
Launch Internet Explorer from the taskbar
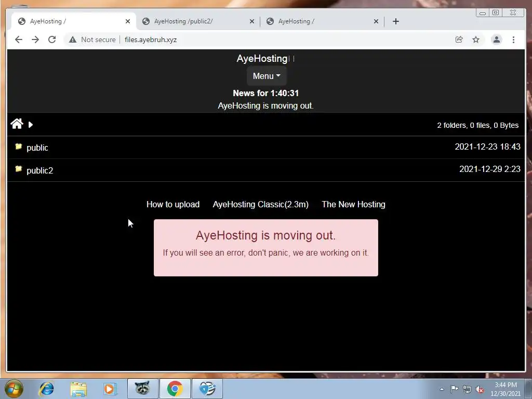(46, 389)
